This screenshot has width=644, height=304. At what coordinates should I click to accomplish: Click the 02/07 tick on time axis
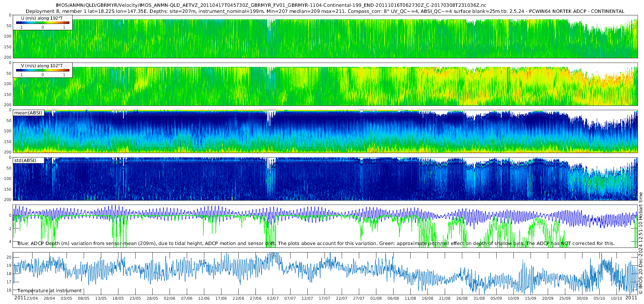pyautogui.click(x=273, y=298)
